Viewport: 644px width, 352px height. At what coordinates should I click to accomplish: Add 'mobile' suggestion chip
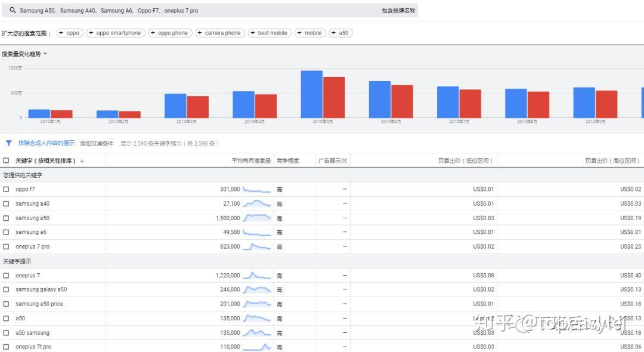(311, 33)
